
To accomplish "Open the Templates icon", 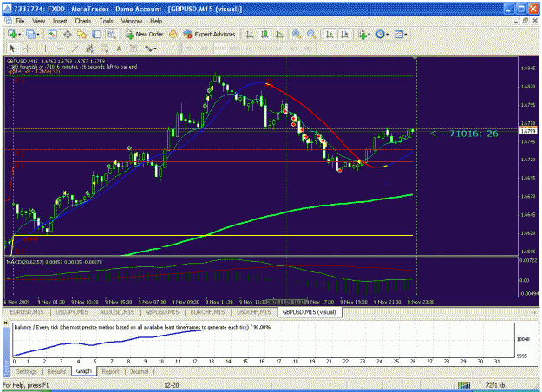I will (x=398, y=34).
